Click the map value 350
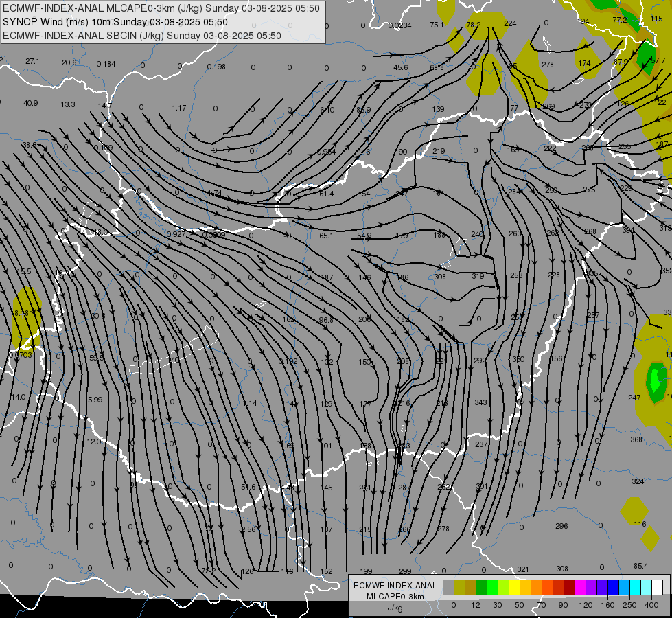Screen dimensions: 672x618 (x=518, y=359)
